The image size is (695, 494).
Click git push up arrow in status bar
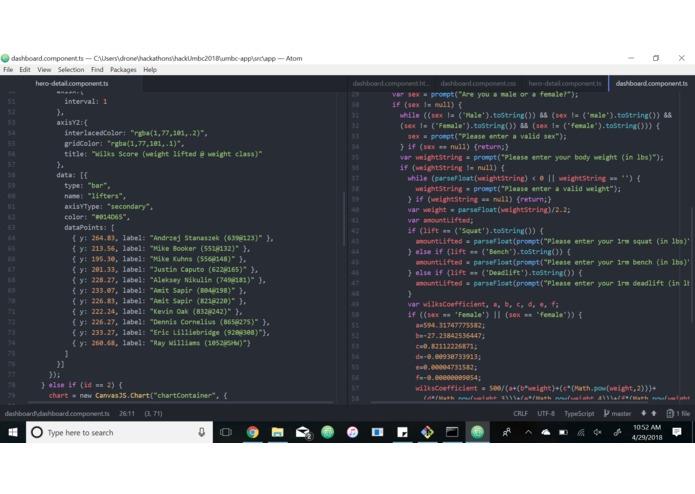[x=654, y=413]
